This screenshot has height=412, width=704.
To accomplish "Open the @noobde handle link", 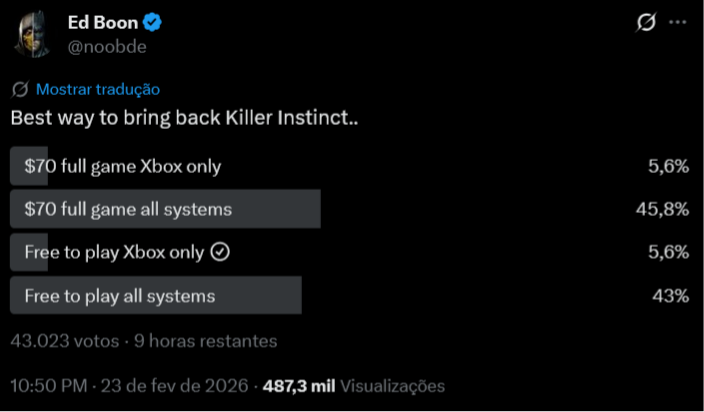I will [x=101, y=45].
